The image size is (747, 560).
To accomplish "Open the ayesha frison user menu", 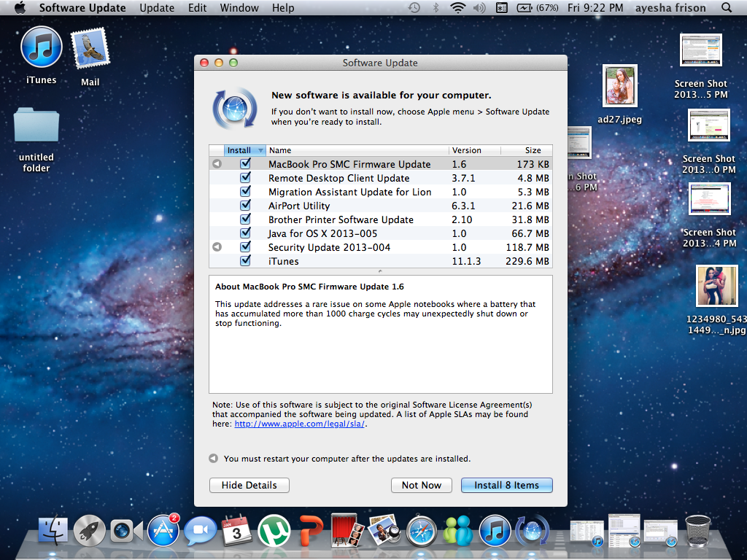I will (670, 7).
